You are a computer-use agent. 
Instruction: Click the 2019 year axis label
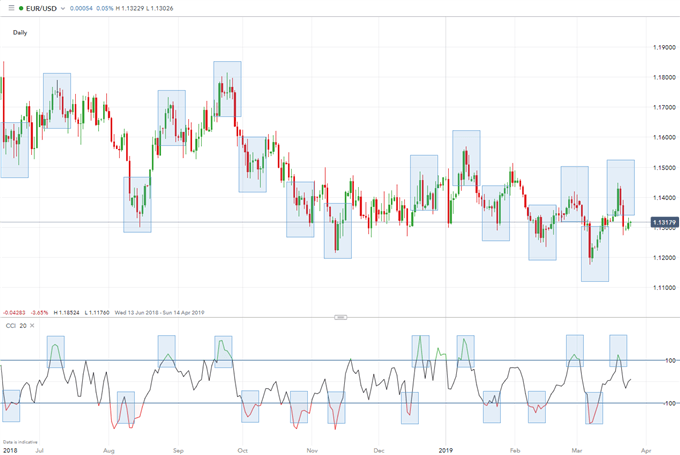click(445, 451)
